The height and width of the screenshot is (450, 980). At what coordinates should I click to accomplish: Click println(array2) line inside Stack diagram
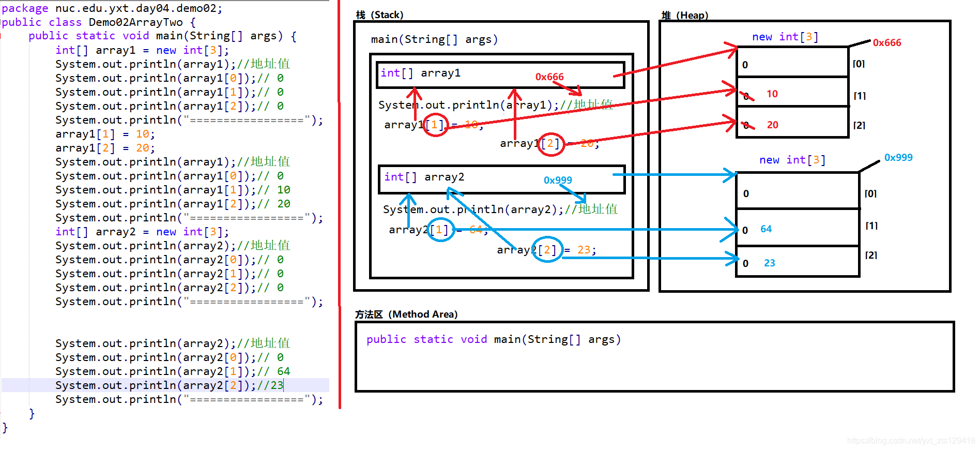click(500, 209)
